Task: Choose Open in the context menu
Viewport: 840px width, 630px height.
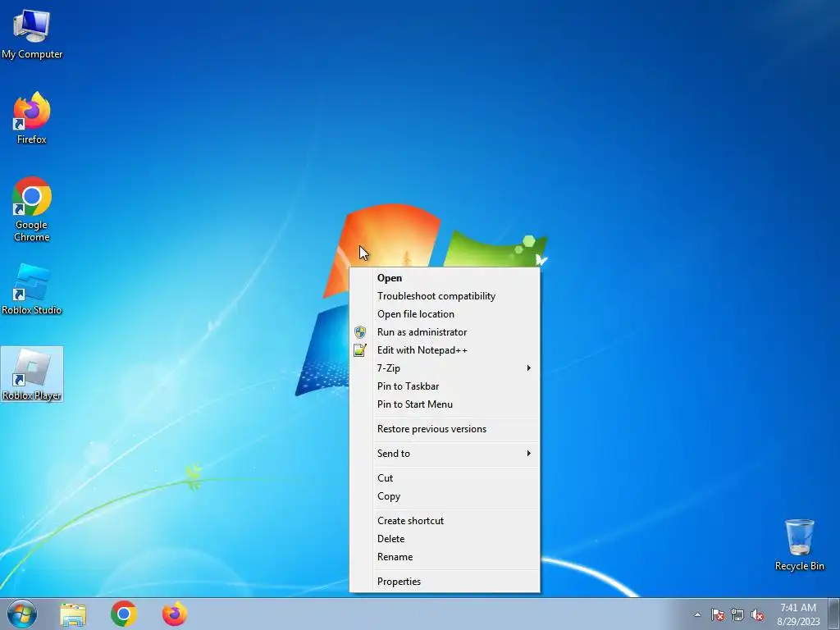Action: pos(445,278)
